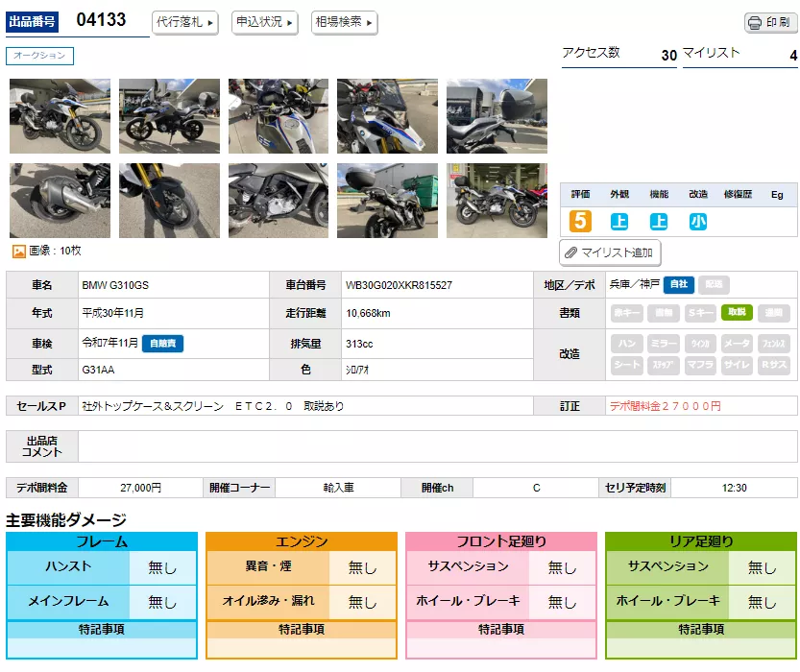Click the 機能 上 rating badge
800x672 pixels.
[659, 222]
